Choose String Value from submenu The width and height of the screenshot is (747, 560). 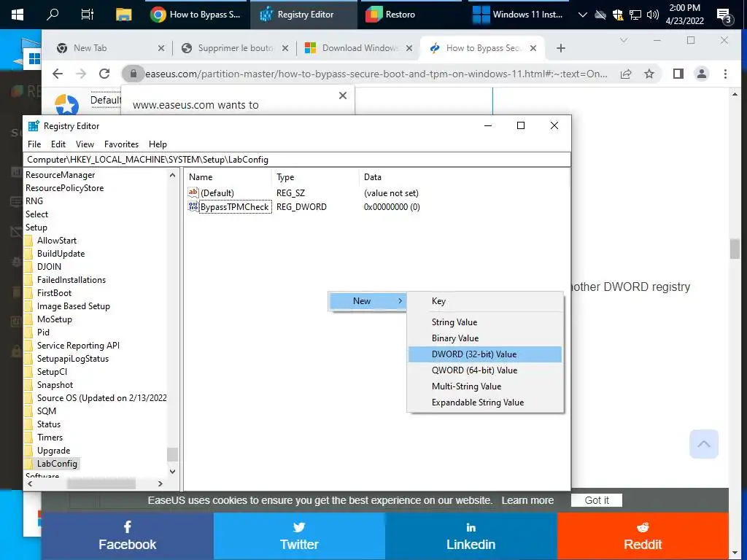485,322
